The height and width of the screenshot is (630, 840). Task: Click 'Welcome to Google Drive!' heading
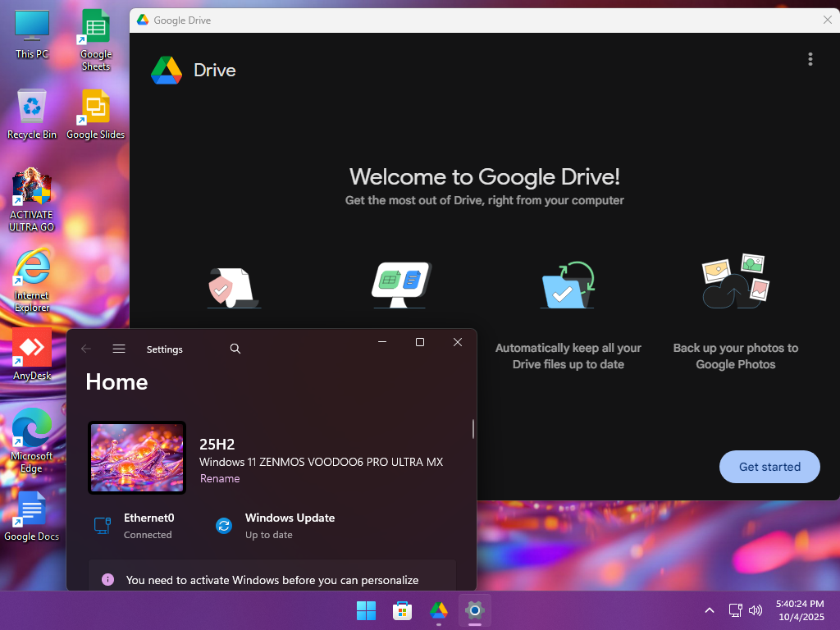point(484,177)
